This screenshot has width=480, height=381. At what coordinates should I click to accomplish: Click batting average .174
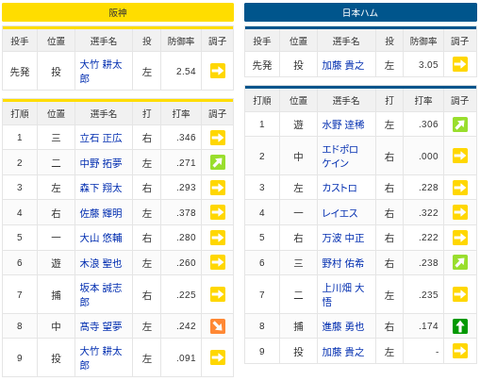coord(428,326)
